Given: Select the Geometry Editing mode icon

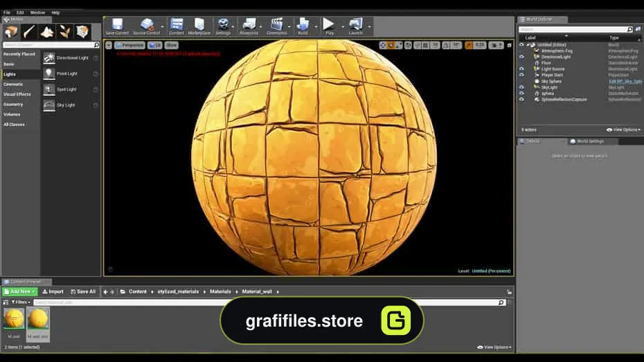Looking at the screenshot, I should coord(82,32).
